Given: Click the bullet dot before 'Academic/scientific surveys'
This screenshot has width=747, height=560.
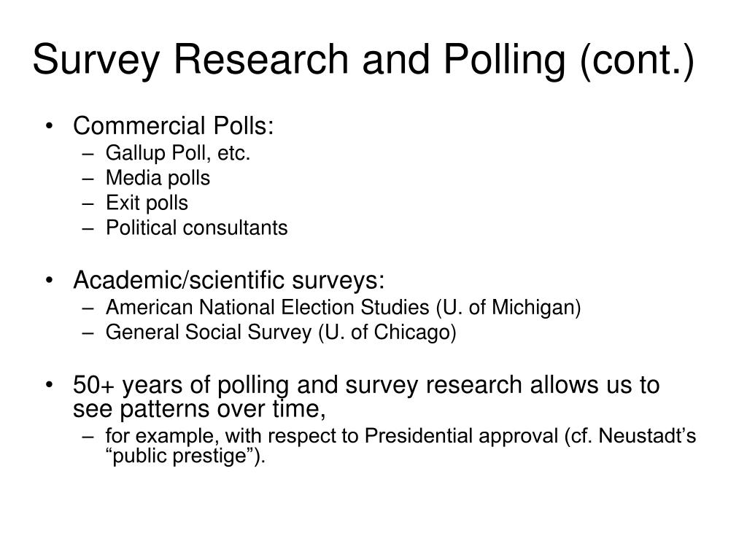Looking at the screenshot, I should (49, 280).
